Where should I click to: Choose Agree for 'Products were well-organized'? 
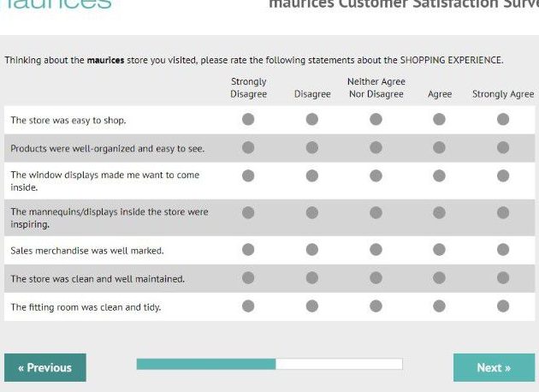coord(439,148)
